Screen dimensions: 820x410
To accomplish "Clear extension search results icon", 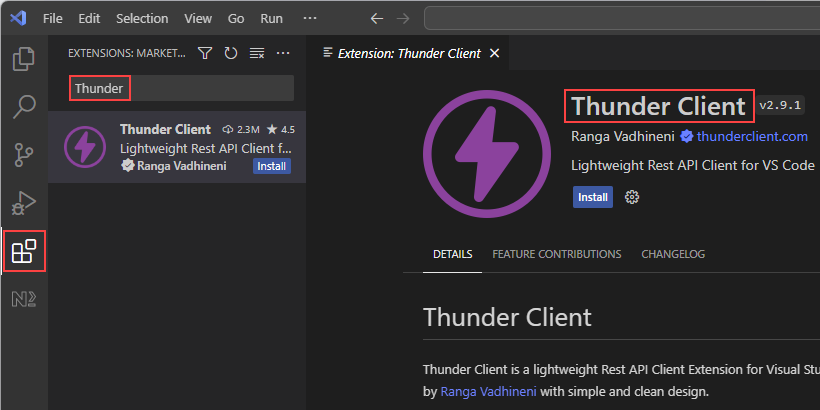I will point(257,53).
